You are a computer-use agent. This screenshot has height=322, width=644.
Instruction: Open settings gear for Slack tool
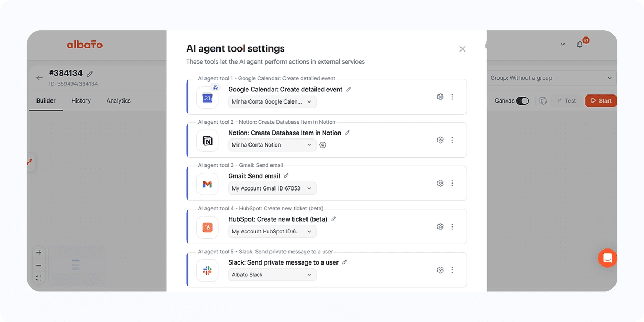[440, 270]
